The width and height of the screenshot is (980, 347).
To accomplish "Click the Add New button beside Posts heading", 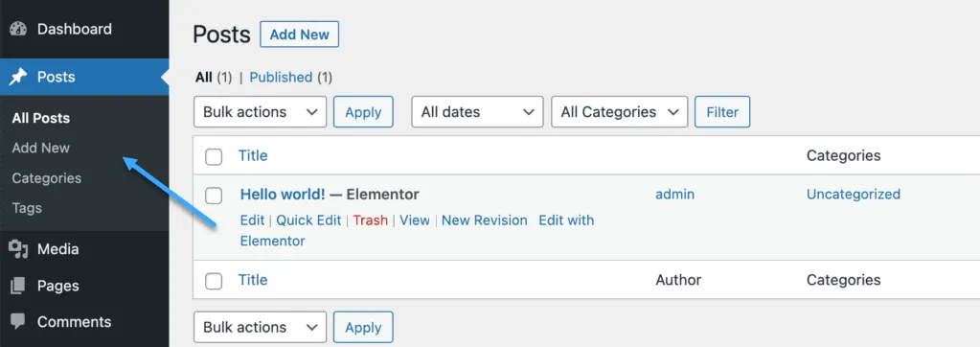I will point(300,35).
